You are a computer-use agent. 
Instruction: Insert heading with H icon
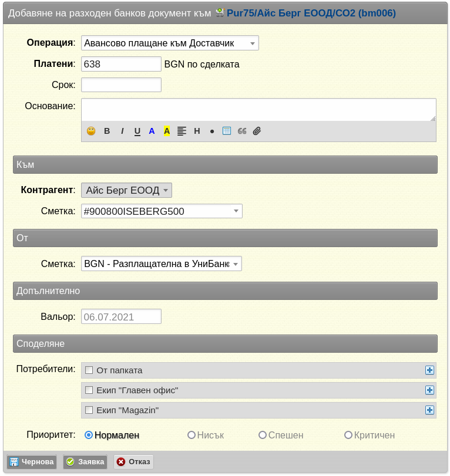pyautogui.click(x=197, y=131)
